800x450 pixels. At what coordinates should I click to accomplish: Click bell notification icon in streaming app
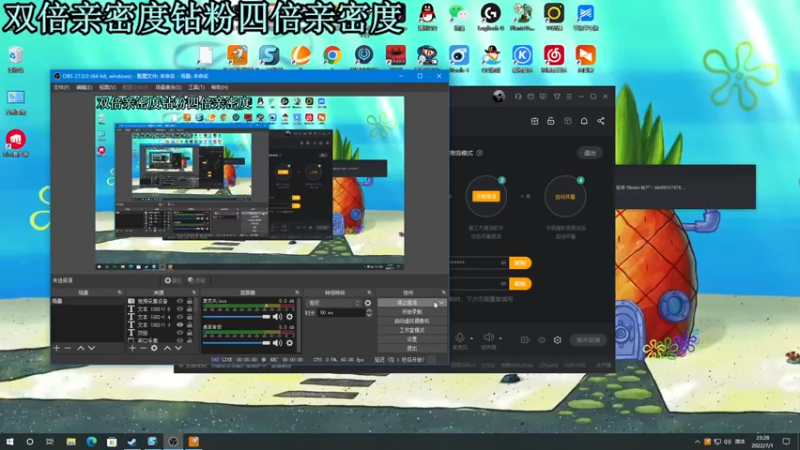point(584,121)
